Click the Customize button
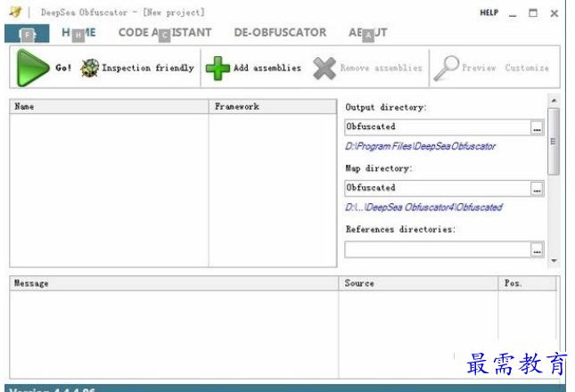The width and height of the screenshot is (575, 392). [527, 68]
